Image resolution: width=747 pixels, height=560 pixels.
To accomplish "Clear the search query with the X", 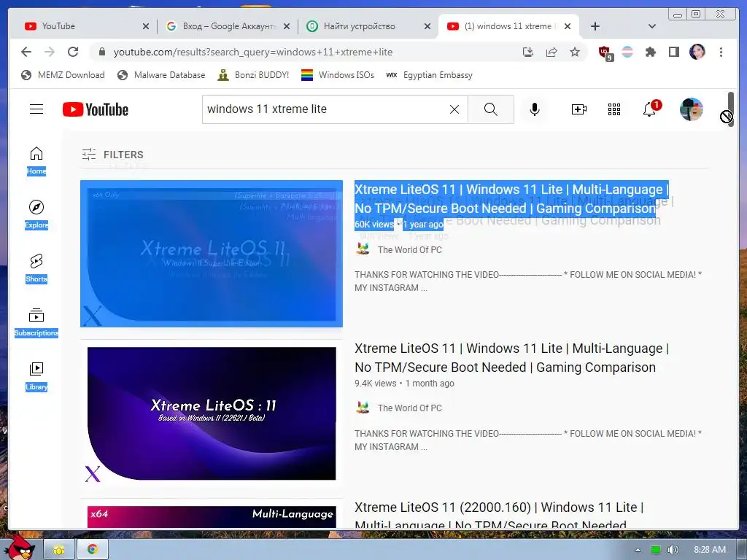I will (x=454, y=109).
